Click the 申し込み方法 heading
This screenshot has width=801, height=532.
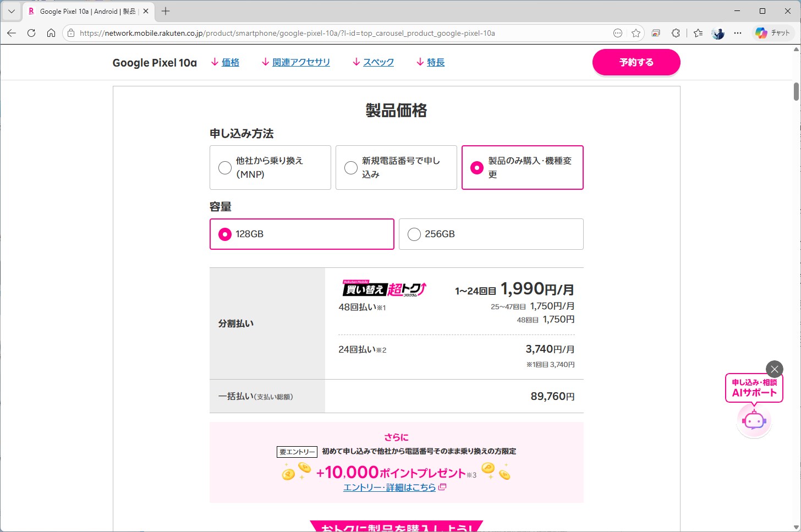[x=242, y=134]
